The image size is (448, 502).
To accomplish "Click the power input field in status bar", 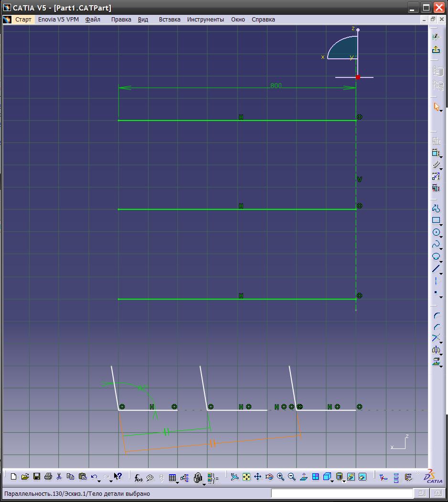I will (342, 493).
